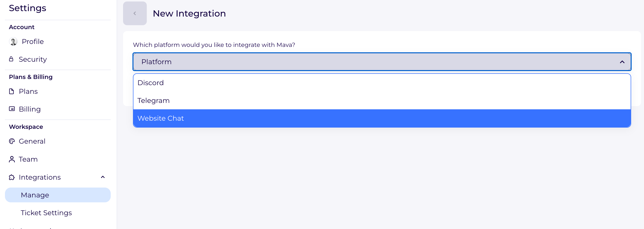Screen dimensions: 644x229
Task: Open the Team settings page
Action: [28, 159]
